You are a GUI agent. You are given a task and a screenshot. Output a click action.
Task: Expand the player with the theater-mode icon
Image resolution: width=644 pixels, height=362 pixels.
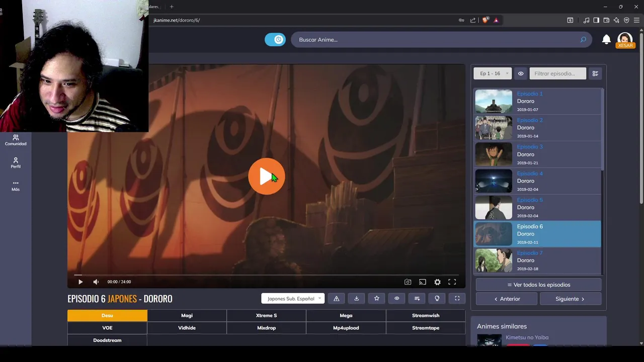click(x=457, y=299)
